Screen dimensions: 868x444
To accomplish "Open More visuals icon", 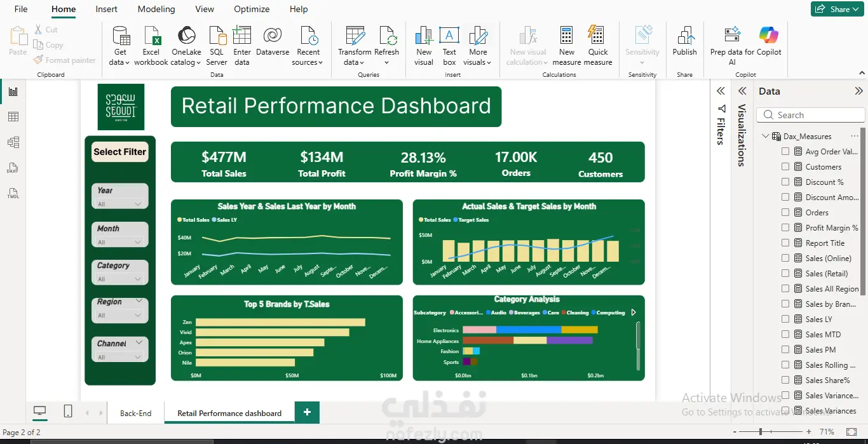I will [478, 35].
